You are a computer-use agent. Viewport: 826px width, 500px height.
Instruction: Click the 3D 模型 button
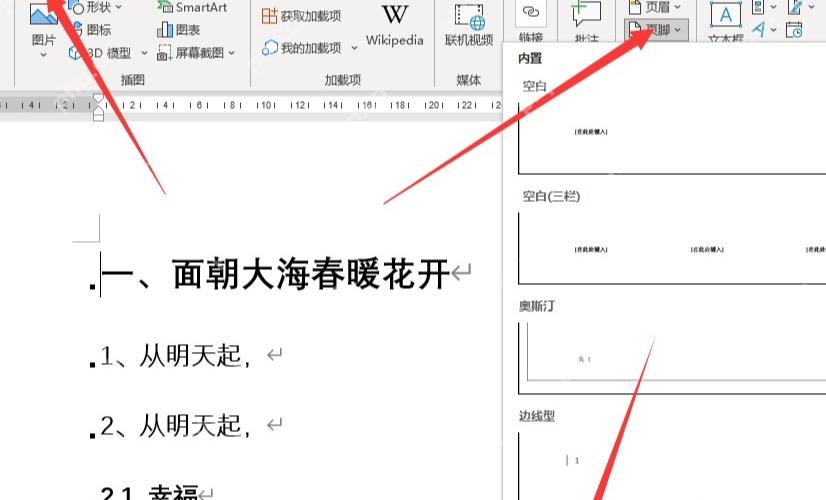pos(101,53)
